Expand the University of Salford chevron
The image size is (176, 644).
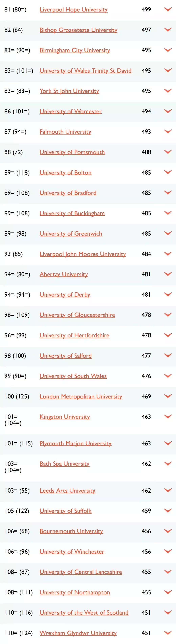pyautogui.click(x=168, y=356)
